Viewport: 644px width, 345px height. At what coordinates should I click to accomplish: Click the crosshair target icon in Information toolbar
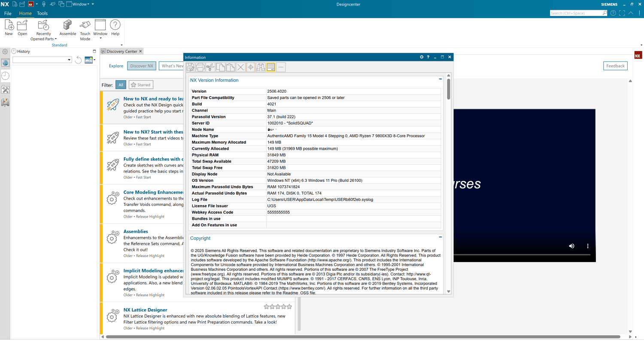[251, 67]
